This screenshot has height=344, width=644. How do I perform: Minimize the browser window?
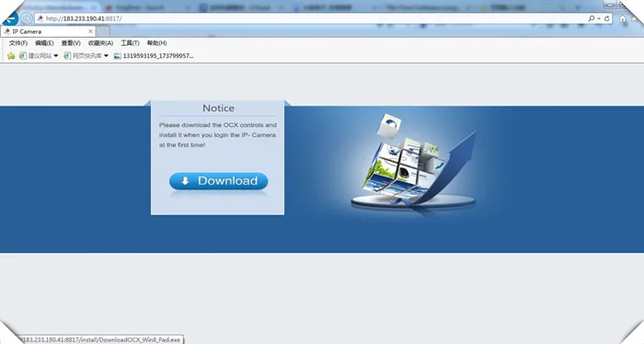(x=610, y=4)
